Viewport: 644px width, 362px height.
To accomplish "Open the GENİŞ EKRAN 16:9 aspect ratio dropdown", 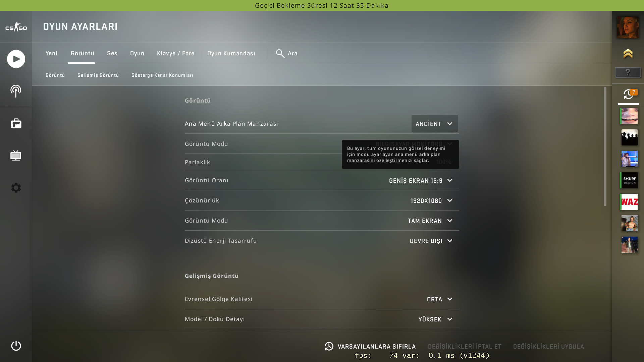I will [421, 181].
